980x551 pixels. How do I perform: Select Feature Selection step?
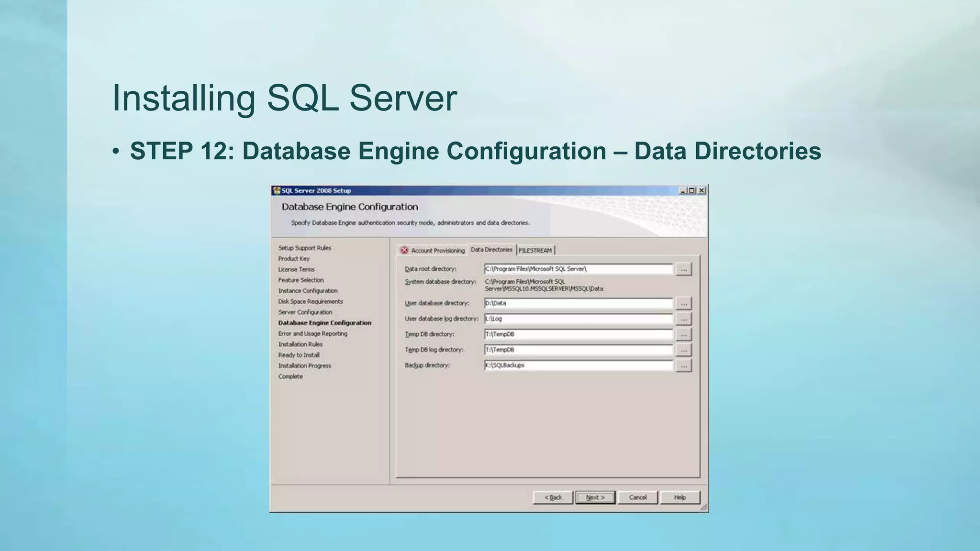[301, 280]
